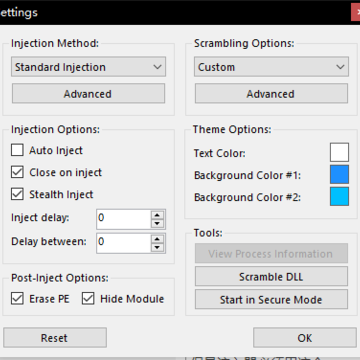Toggle the Erase PE checkbox

(x=17, y=299)
